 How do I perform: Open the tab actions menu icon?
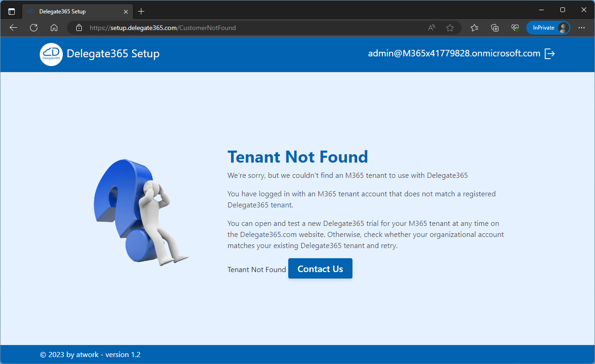[x=12, y=11]
